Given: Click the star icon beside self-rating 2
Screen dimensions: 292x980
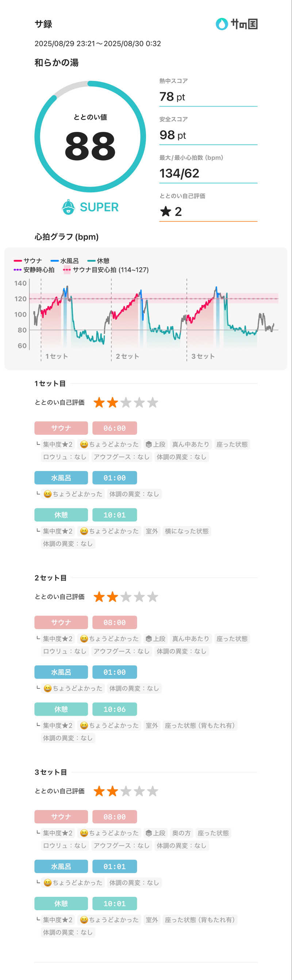Looking at the screenshot, I should pyautogui.click(x=165, y=211).
